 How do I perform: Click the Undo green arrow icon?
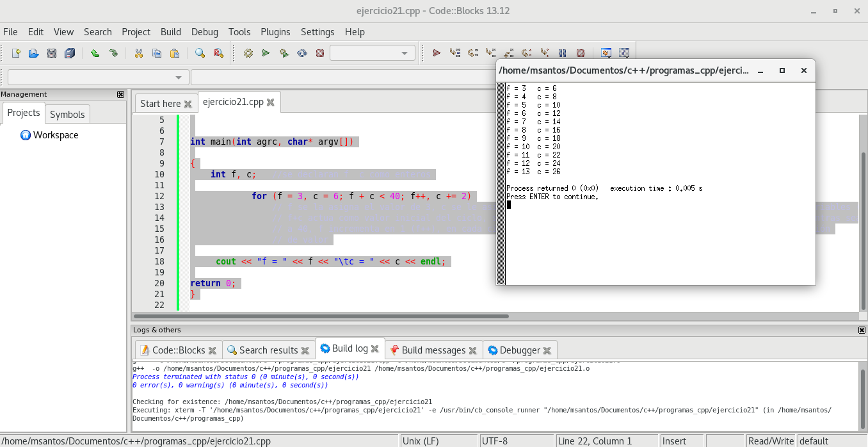point(95,53)
